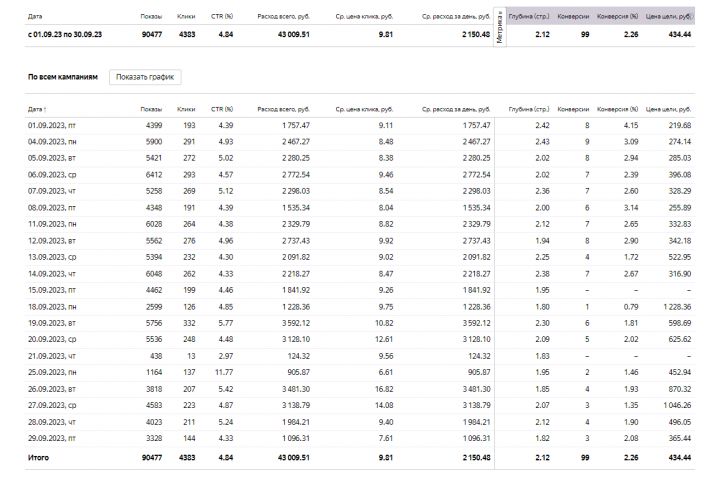Click CTR (%) header in the daily table

[222, 108]
